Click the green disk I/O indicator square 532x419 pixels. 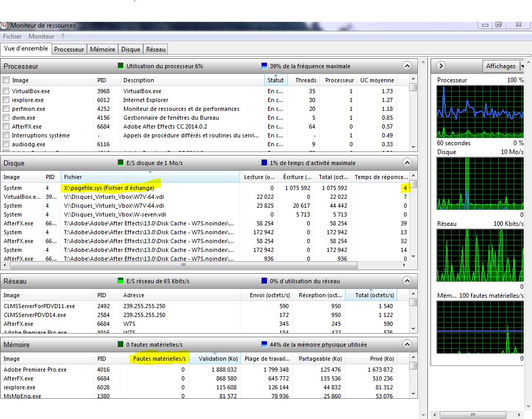coord(121,163)
